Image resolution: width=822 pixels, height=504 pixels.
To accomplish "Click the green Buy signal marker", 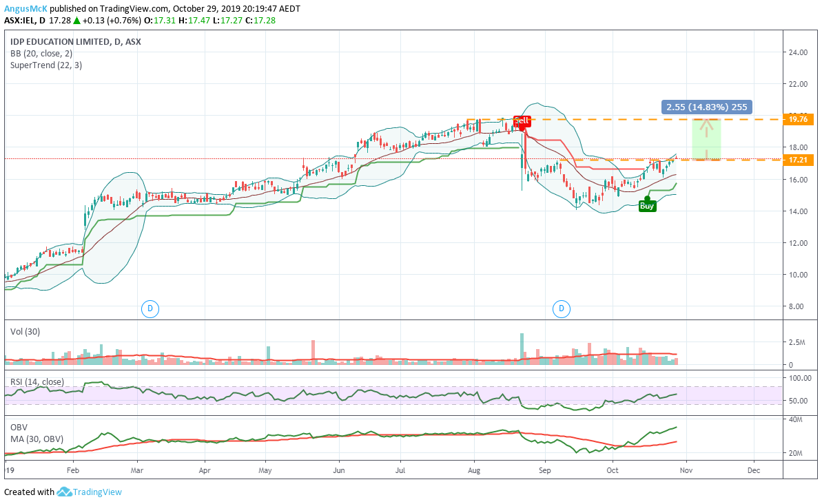I will [x=647, y=206].
